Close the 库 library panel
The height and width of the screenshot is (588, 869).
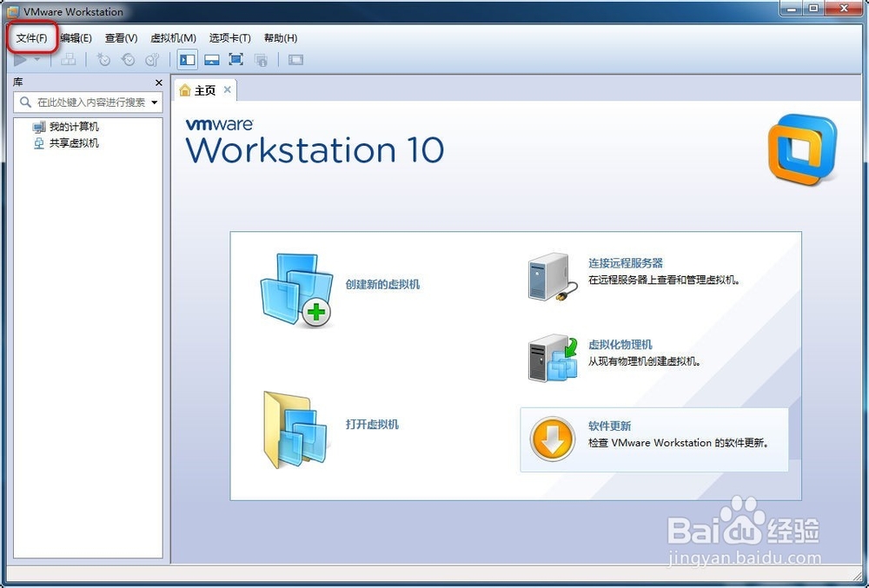tap(159, 83)
